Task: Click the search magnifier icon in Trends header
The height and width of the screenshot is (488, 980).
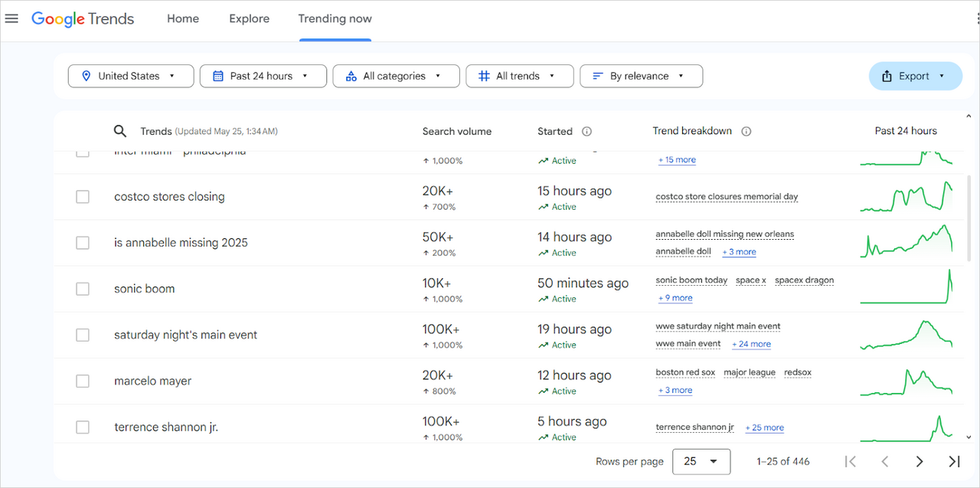Action: tap(120, 131)
